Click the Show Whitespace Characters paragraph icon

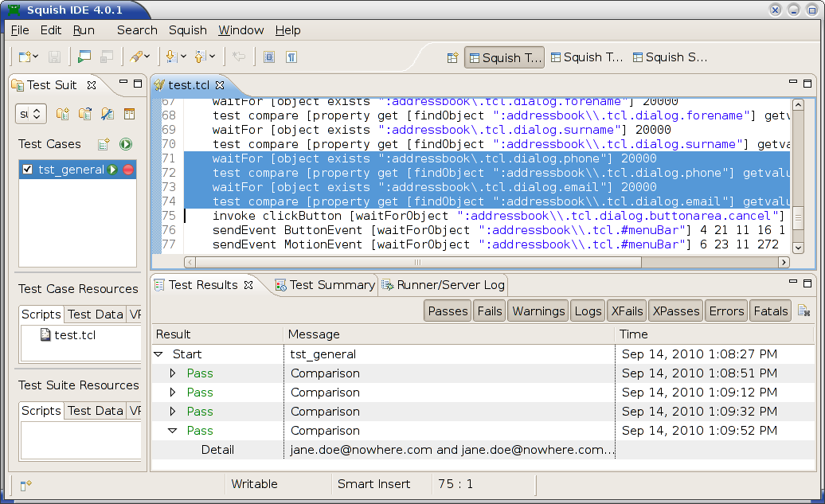tap(291, 57)
